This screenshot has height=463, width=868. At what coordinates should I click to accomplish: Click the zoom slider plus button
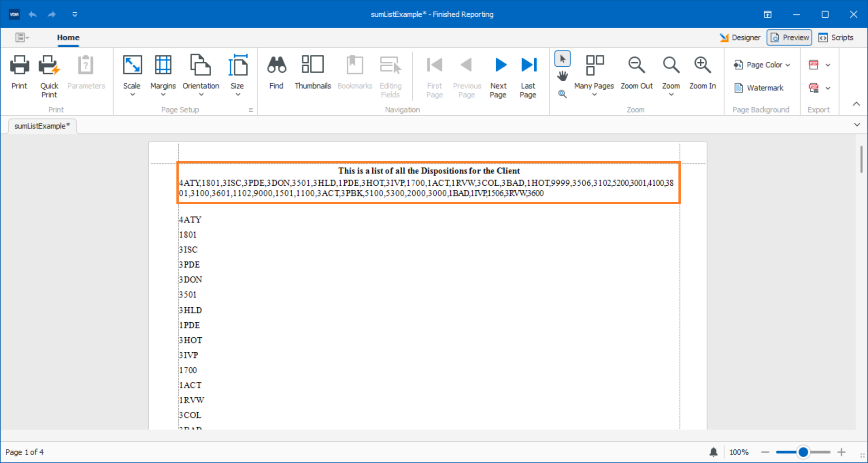point(842,452)
